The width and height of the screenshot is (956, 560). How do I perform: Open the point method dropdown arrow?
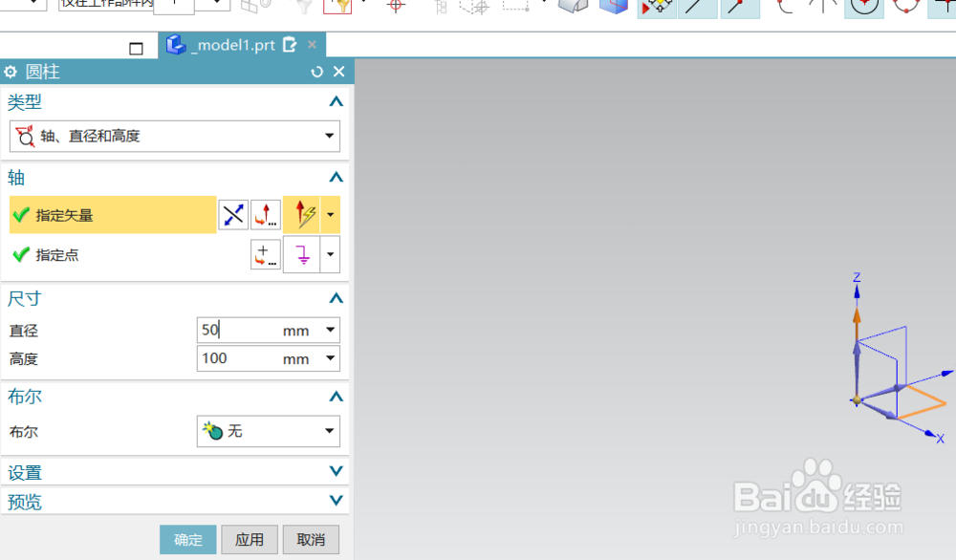(331, 255)
